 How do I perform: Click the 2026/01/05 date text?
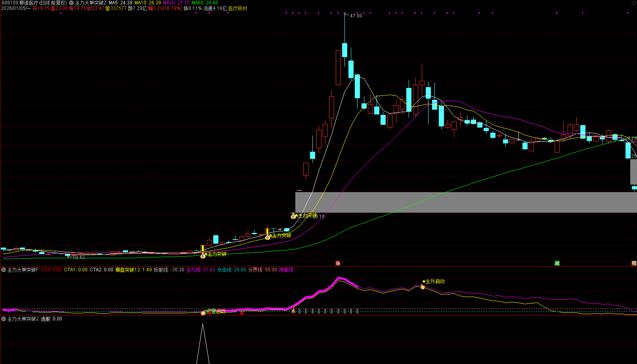coord(13,8)
